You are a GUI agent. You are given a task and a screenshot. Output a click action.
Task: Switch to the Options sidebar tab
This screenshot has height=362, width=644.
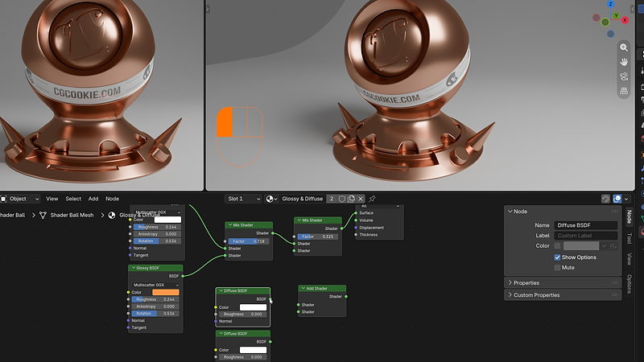629,284
